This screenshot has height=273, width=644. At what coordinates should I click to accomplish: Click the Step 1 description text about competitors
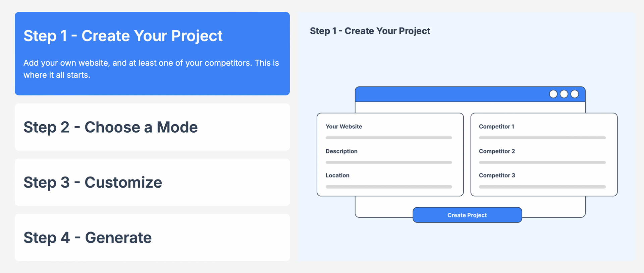pyautogui.click(x=151, y=69)
